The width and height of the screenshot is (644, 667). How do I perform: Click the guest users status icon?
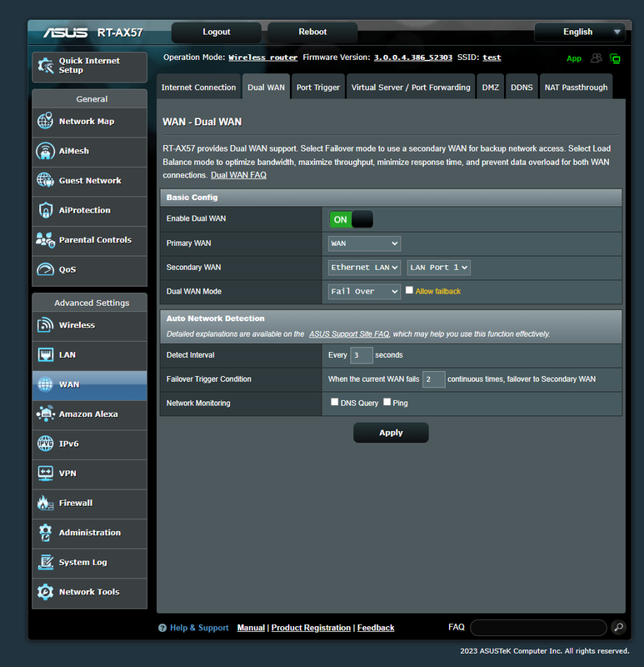click(x=597, y=58)
